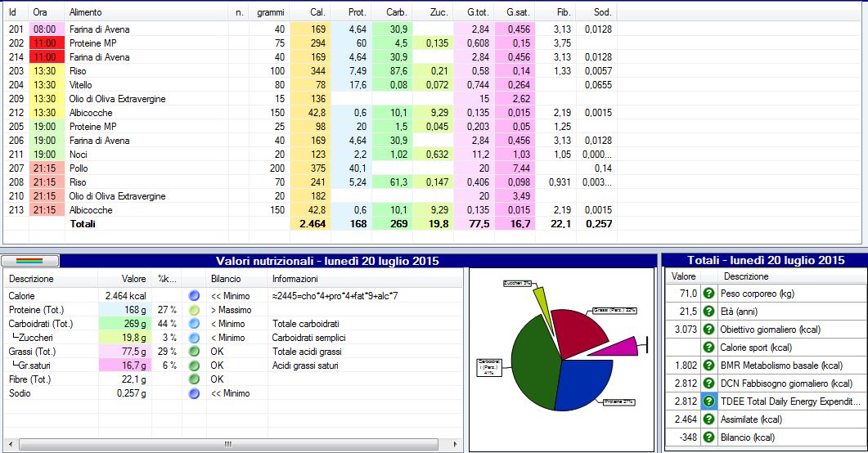Open help icon for Età (anni)
This screenshot has height=453, width=868.
click(x=709, y=312)
